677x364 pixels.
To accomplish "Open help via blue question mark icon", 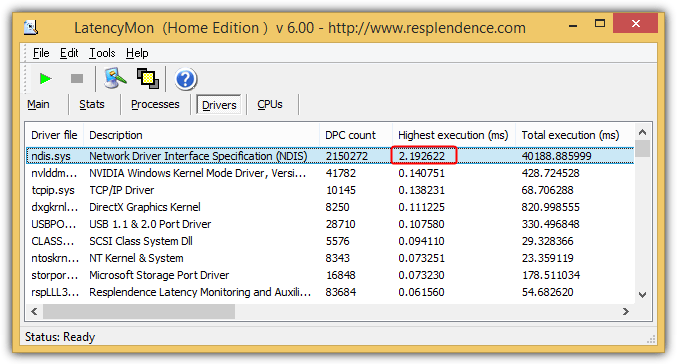I will (x=186, y=79).
